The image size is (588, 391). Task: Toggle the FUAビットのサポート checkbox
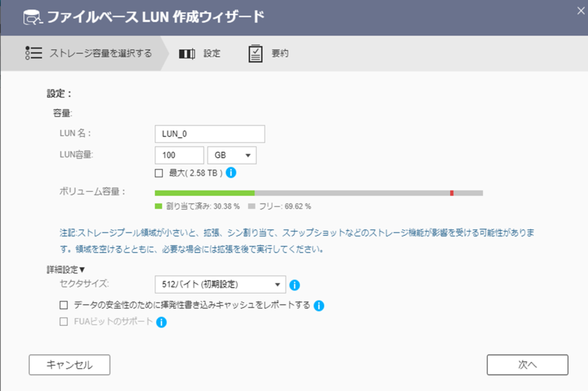64,322
